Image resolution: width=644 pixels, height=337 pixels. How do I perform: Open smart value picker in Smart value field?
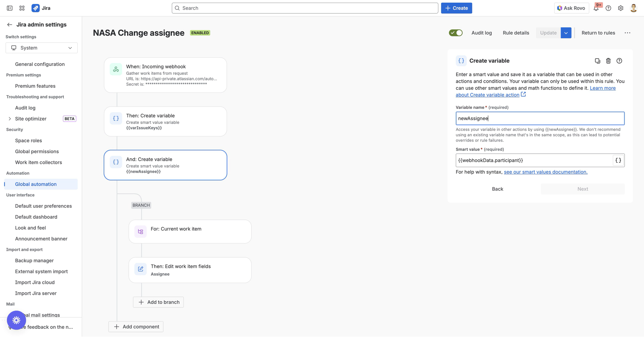pos(618,160)
